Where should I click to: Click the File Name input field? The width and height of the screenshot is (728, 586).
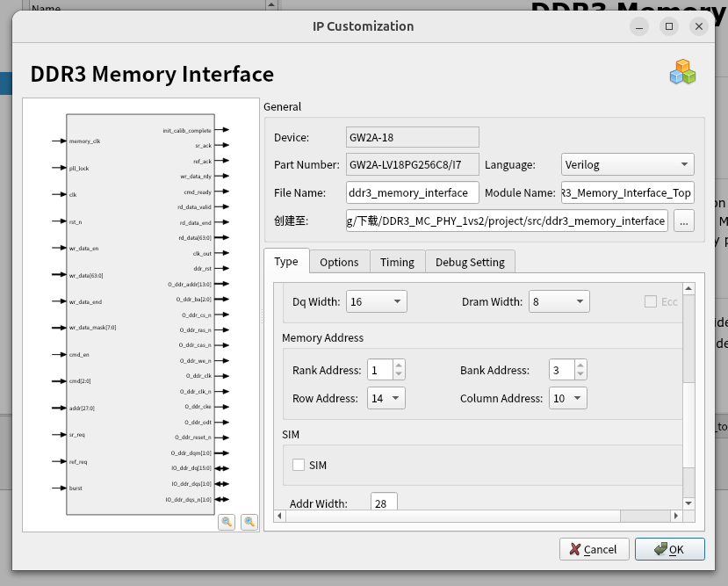point(412,192)
